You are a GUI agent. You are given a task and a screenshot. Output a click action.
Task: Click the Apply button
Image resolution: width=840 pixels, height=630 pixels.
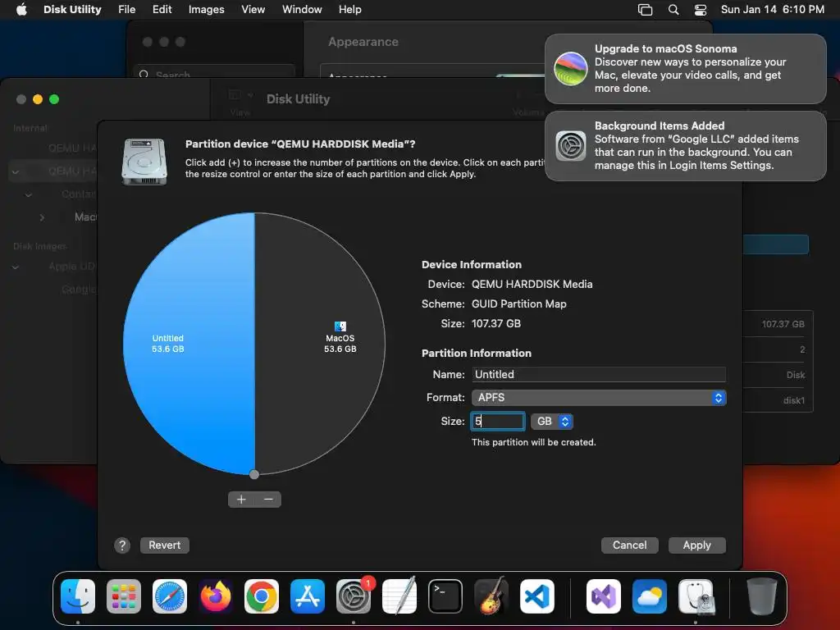[x=697, y=546]
